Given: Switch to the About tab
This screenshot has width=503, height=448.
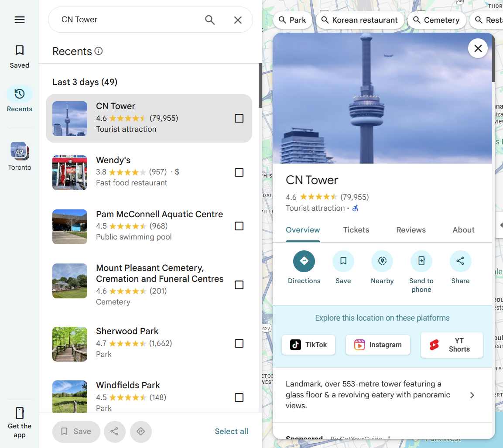Looking at the screenshot, I should (464, 230).
